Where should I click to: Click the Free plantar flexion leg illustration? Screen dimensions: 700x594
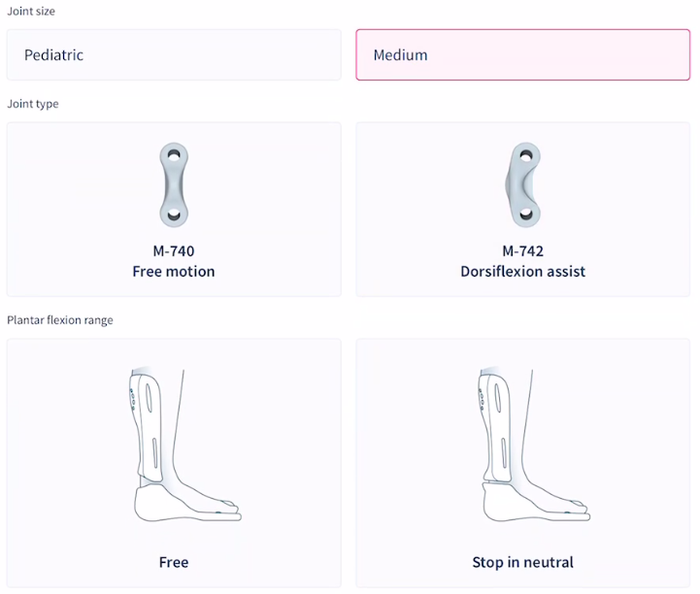(174, 444)
